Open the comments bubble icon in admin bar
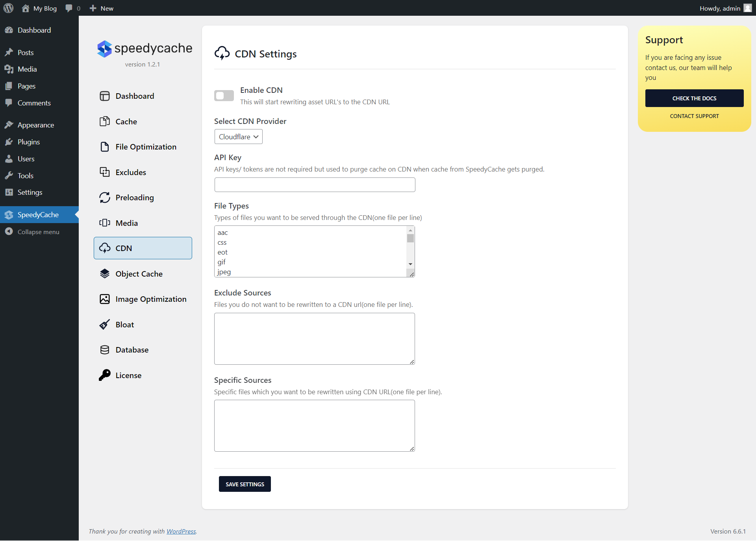This screenshot has height=541, width=756. (x=69, y=8)
